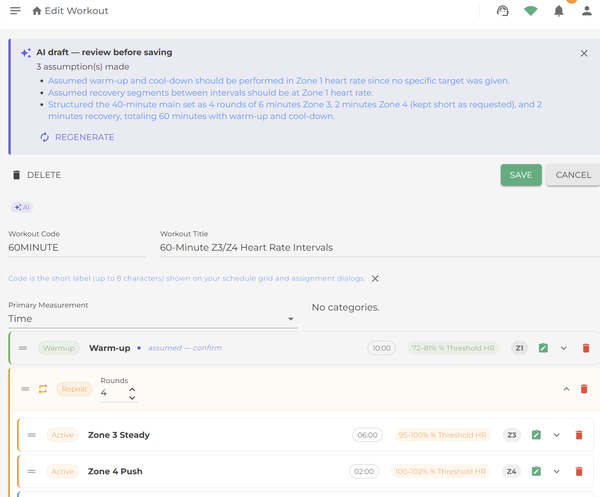This screenshot has width=600, height=497.
Task: Go to home via house icon
Action: pos(37,11)
